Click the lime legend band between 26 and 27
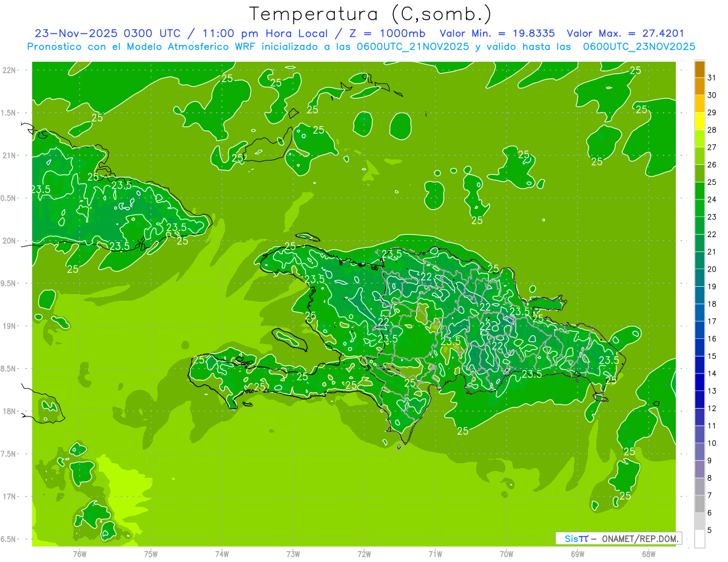The image size is (728, 562). (699, 156)
